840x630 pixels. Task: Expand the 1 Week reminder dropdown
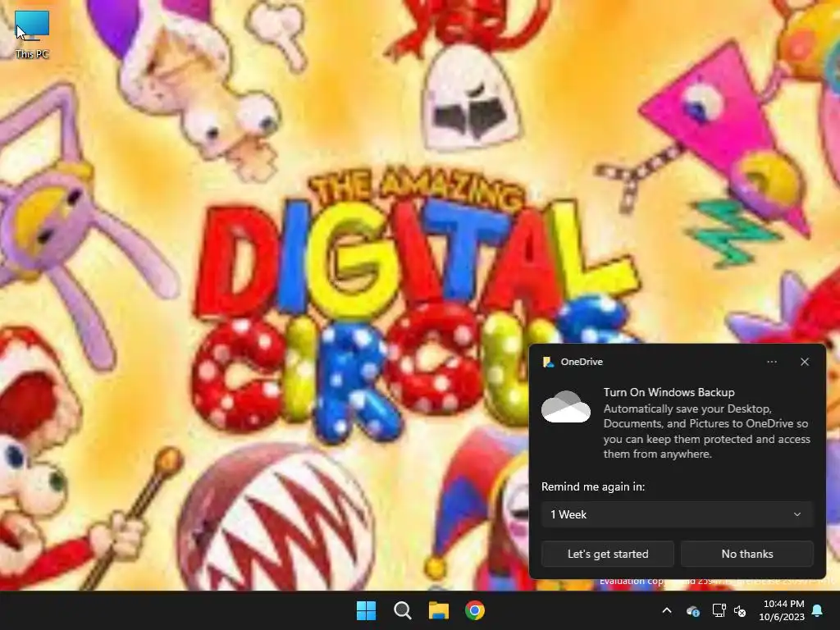[677, 514]
